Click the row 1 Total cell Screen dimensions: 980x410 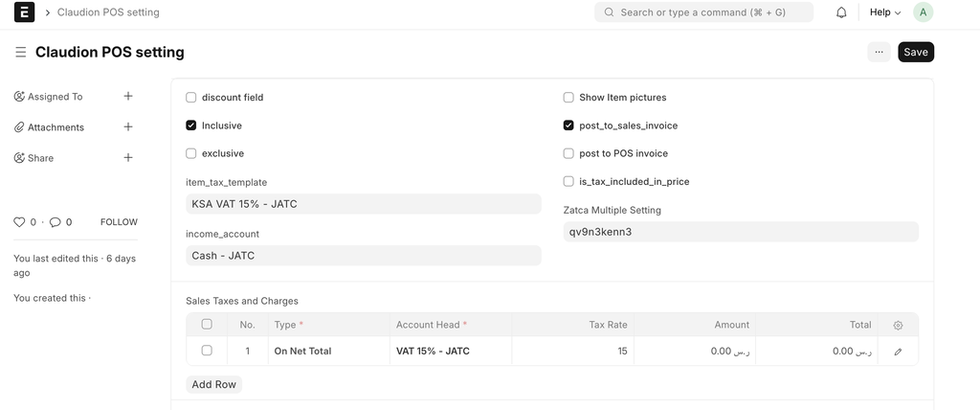[816, 352]
